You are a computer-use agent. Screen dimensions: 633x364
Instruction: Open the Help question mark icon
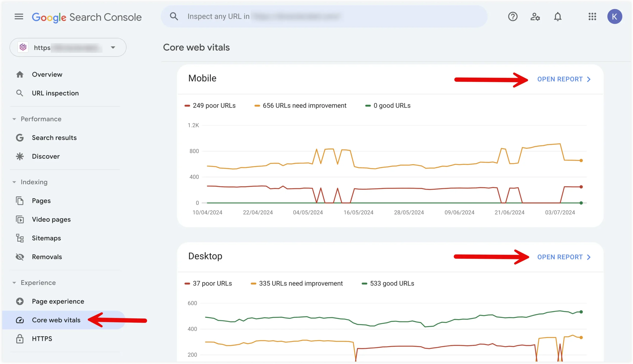click(x=512, y=17)
